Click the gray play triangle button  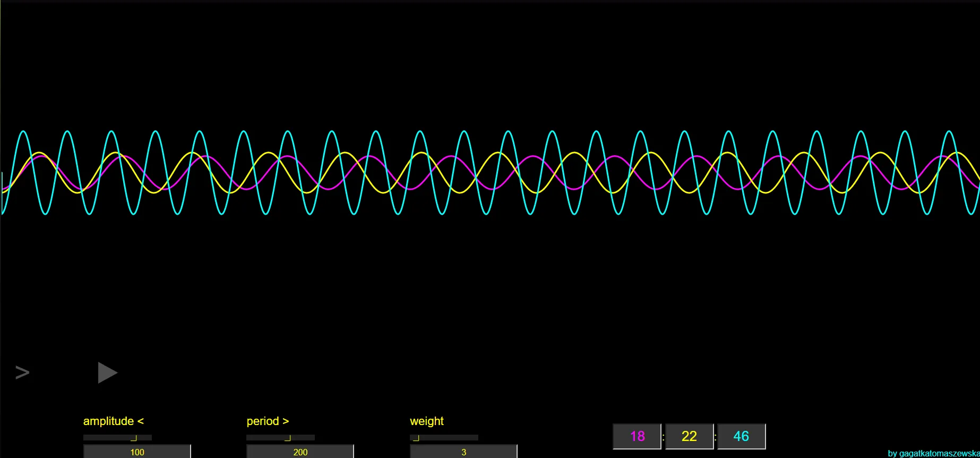click(x=107, y=372)
